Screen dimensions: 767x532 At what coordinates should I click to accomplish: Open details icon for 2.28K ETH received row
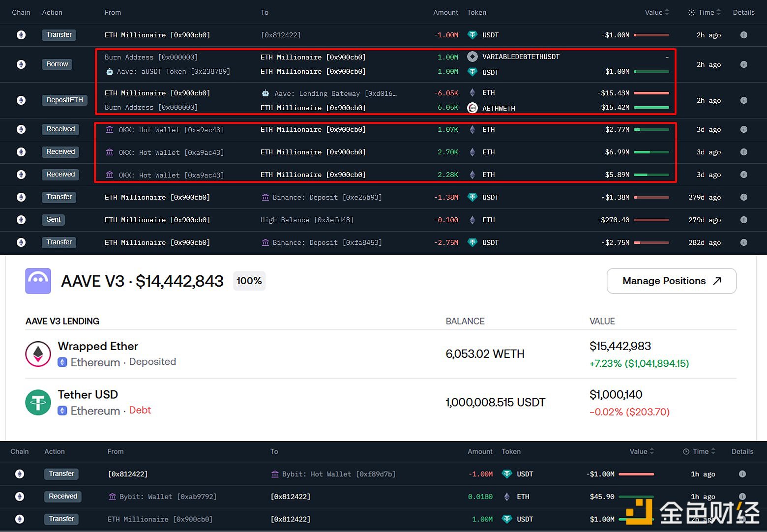coord(743,175)
